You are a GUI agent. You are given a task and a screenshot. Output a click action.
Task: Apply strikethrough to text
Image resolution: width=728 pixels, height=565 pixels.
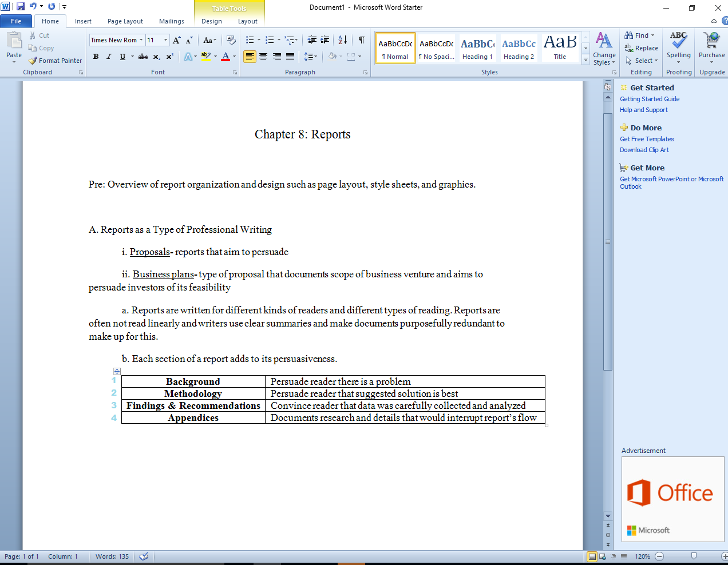[142, 56]
